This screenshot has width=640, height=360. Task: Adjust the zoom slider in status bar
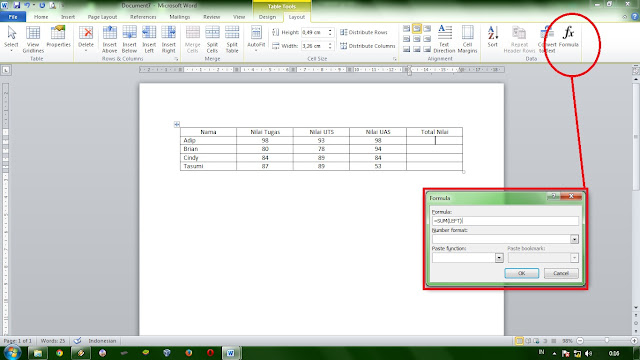click(x=607, y=340)
